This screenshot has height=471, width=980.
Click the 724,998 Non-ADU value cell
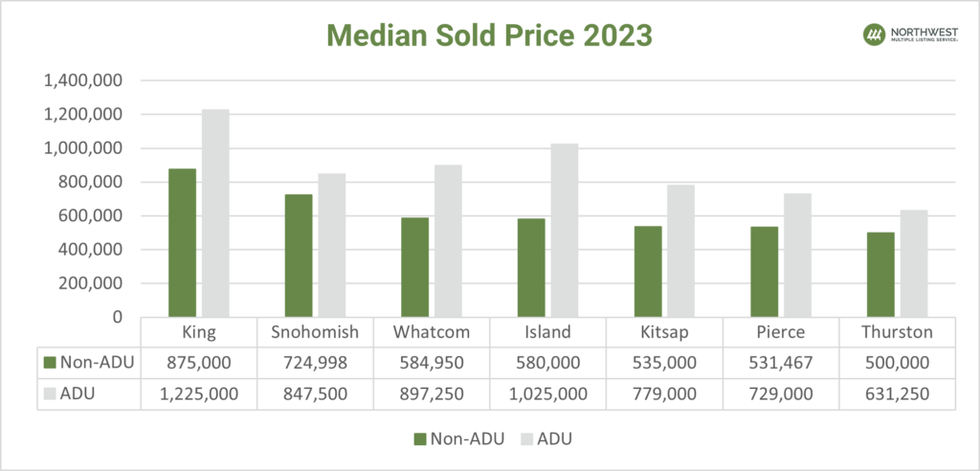click(315, 362)
